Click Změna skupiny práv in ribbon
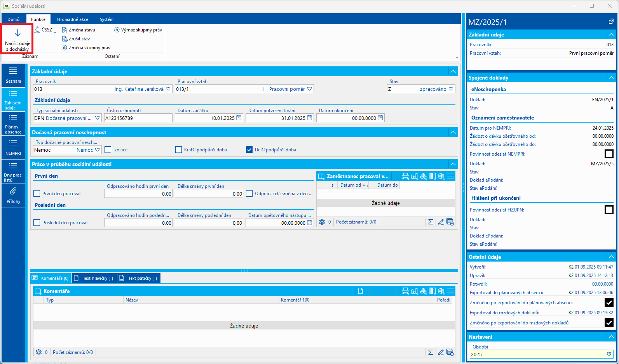This screenshot has height=364, width=619. click(x=86, y=48)
